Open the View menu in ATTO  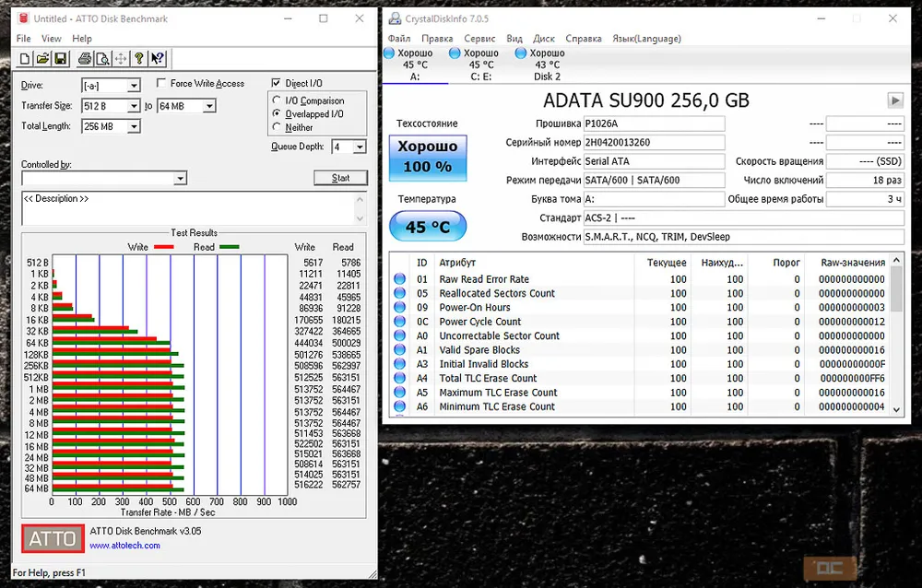[x=52, y=39]
